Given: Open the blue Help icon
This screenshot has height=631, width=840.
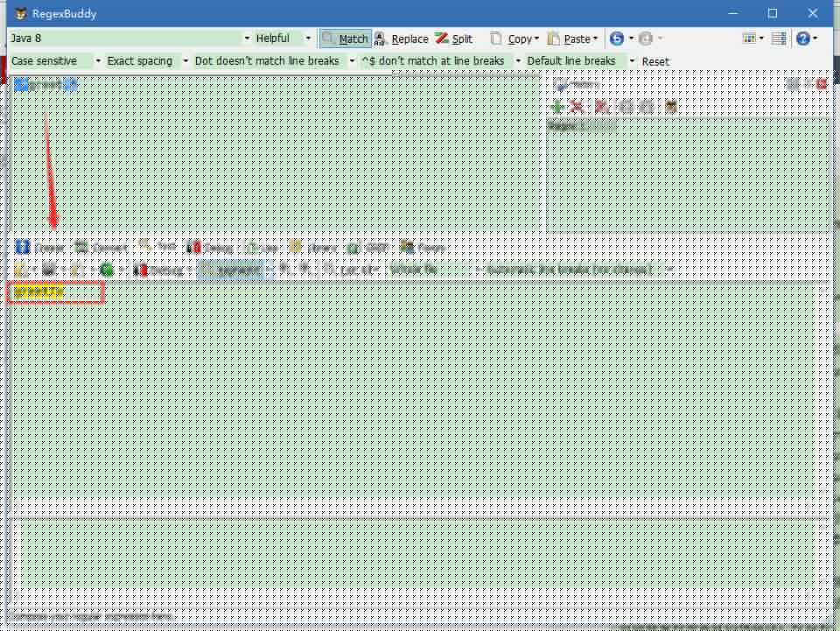Looking at the screenshot, I should tap(802, 39).
